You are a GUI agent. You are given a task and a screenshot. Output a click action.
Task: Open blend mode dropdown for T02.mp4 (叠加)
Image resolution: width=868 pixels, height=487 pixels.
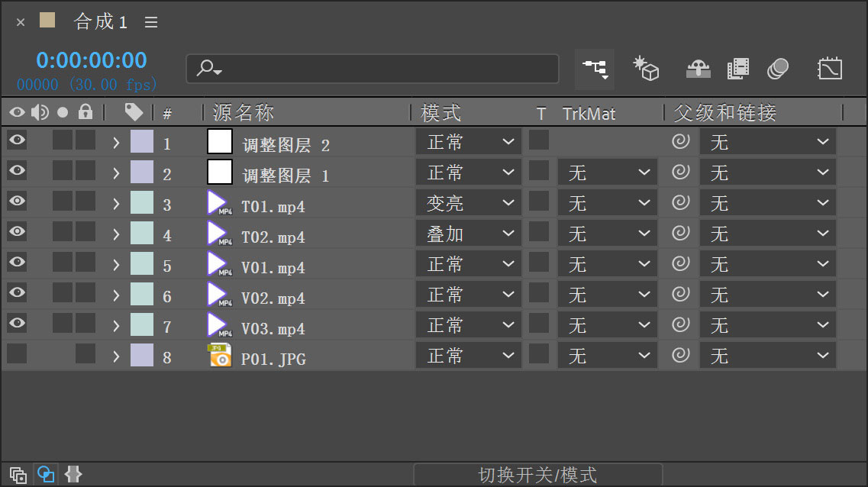pyautogui.click(x=469, y=233)
